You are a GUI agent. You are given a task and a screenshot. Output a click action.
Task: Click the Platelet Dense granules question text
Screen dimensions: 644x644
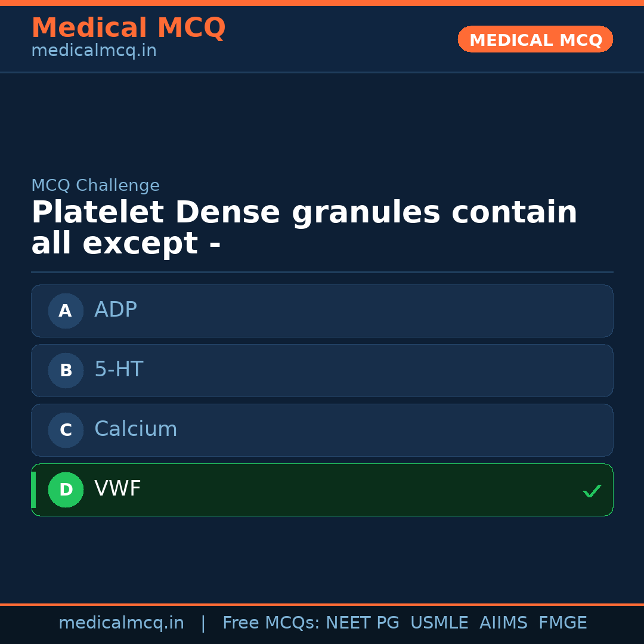click(304, 228)
